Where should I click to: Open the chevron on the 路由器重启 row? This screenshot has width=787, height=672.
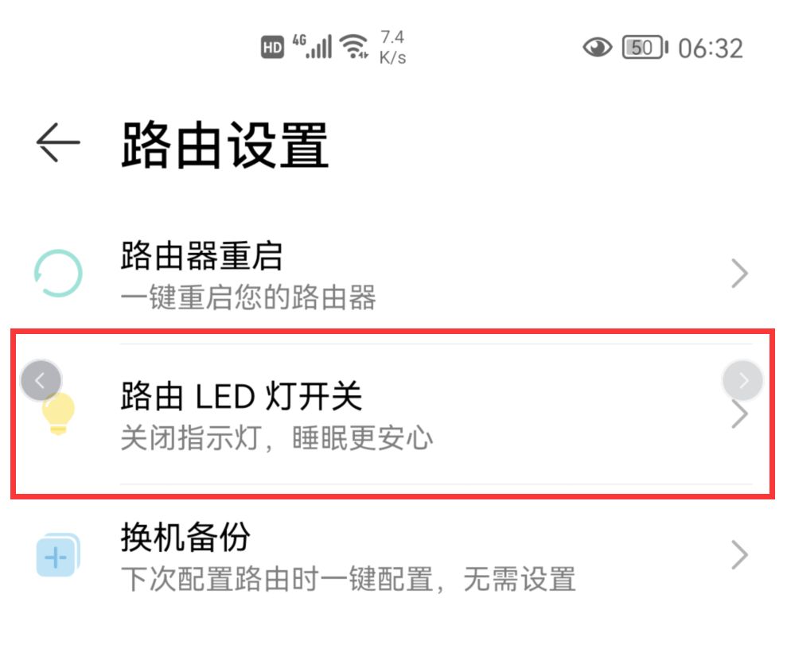(739, 274)
